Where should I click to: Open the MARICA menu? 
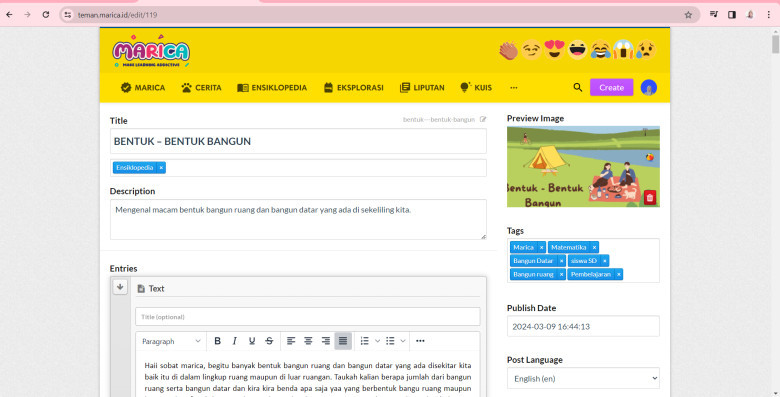point(143,88)
